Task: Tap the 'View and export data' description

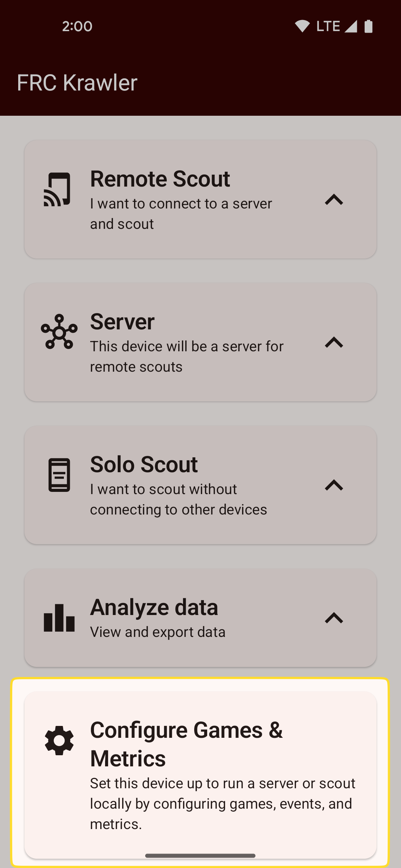Action: [158, 632]
